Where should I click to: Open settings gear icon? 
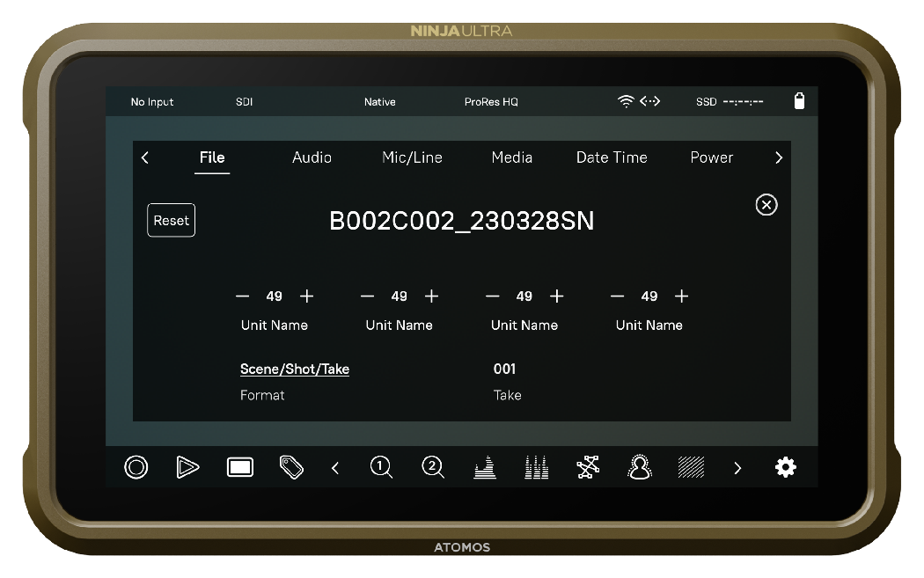[786, 468]
